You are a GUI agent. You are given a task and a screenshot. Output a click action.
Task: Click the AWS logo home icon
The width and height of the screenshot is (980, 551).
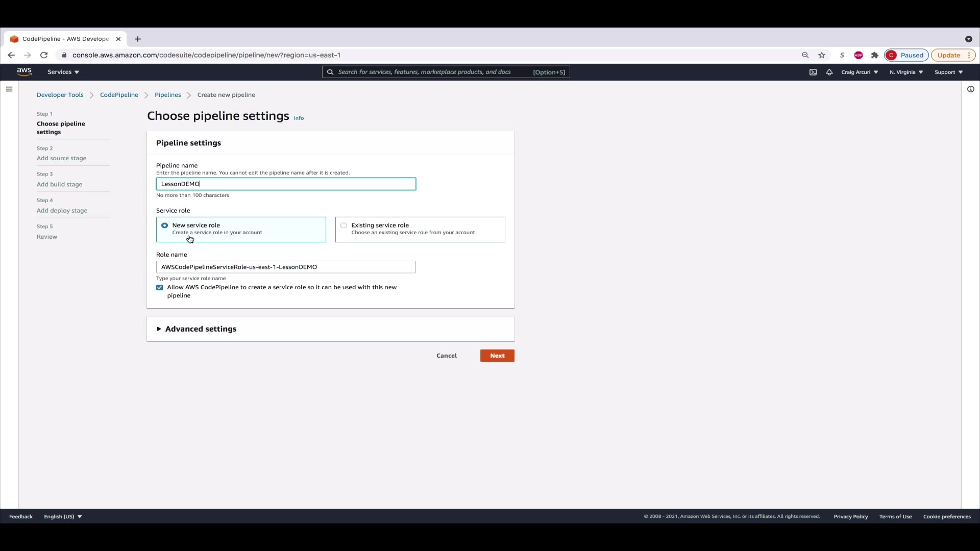(24, 72)
